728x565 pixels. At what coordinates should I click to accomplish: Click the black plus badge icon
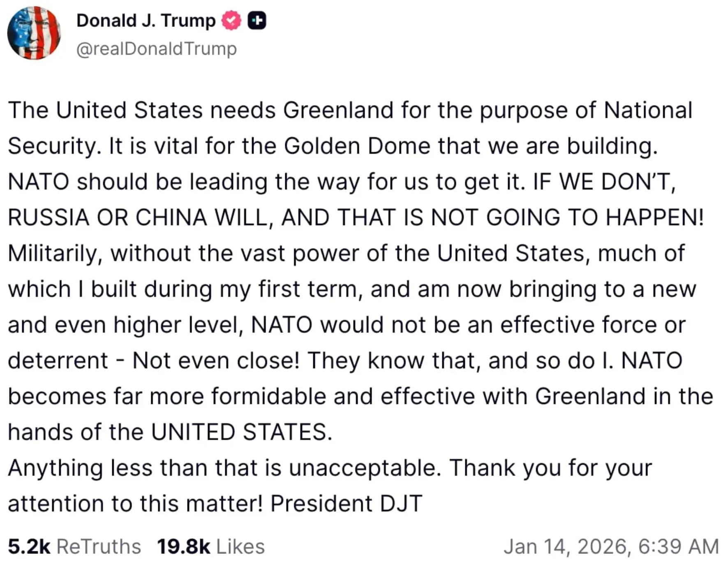pos(257,21)
